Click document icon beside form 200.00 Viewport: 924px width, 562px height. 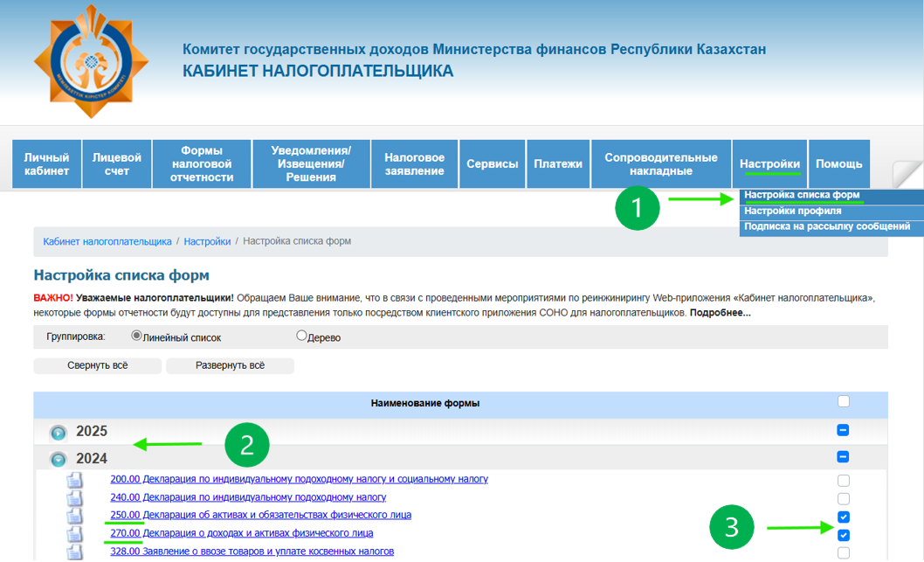(x=74, y=480)
